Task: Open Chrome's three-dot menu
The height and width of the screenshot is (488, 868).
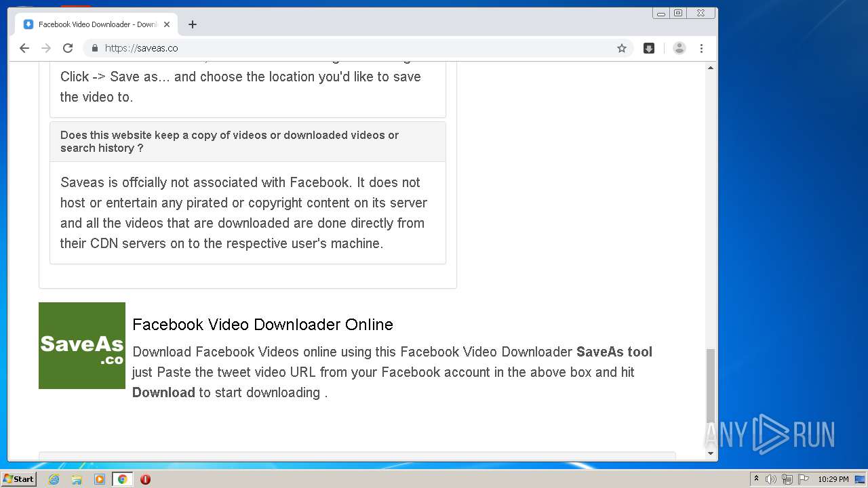Action: point(701,48)
